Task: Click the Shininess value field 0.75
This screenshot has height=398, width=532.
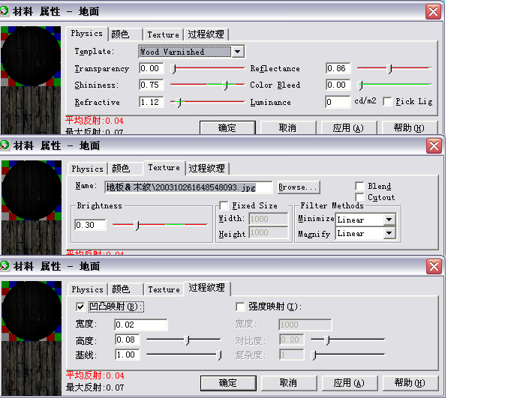Action: pos(152,85)
